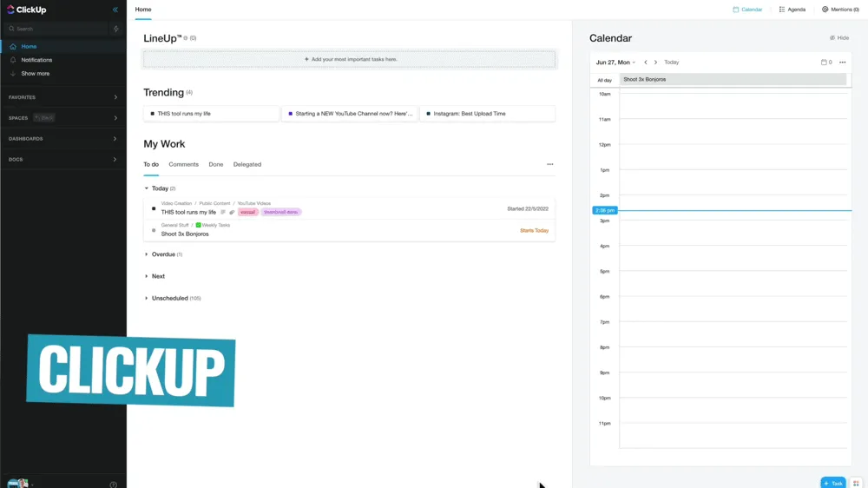
Task: Click the blue Task create button
Action: click(832, 483)
